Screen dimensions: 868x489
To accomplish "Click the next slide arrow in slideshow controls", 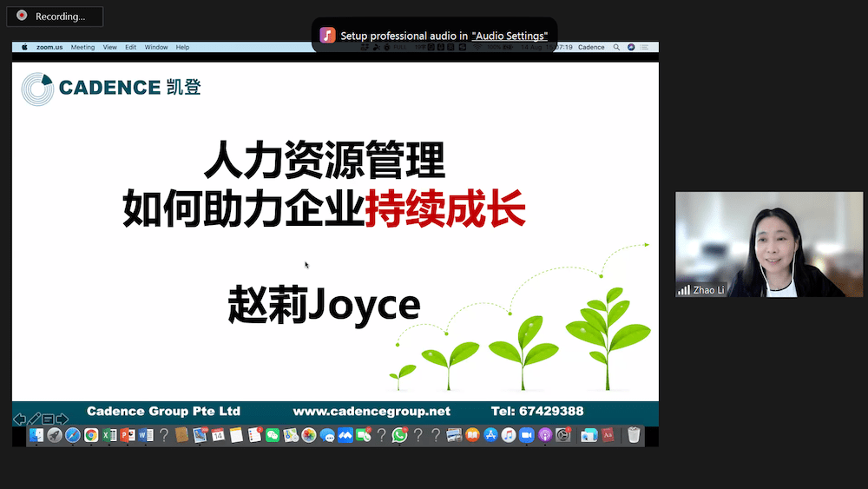I will point(62,420).
